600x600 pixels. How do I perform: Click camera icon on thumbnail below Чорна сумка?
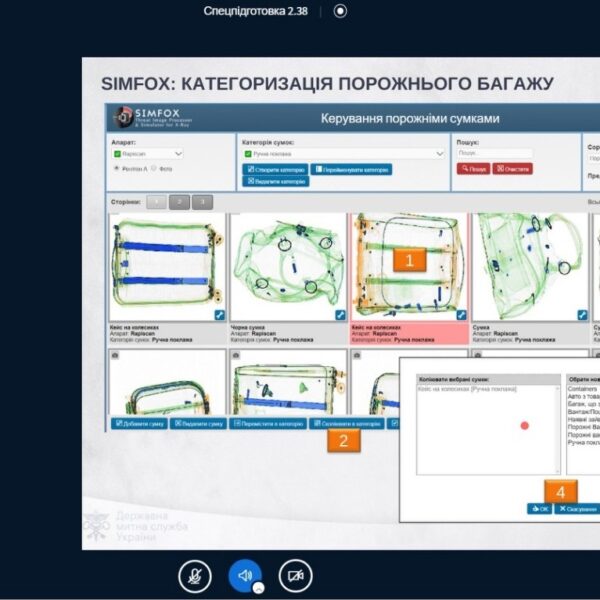pos(236,355)
